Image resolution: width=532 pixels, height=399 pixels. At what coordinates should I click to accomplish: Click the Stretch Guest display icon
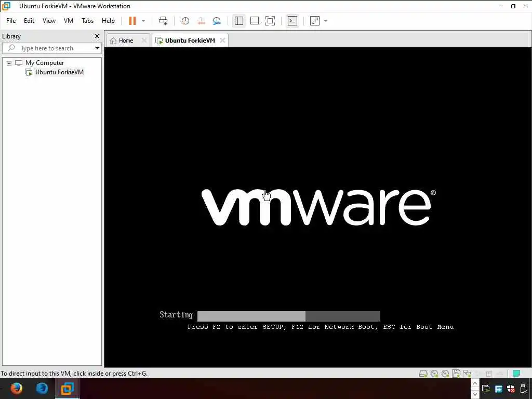[315, 21]
